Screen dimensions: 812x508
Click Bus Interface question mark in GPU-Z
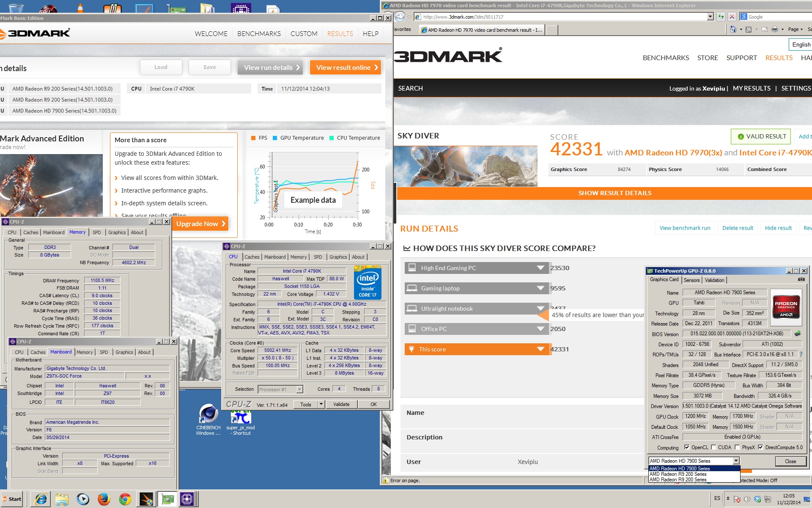click(801, 354)
